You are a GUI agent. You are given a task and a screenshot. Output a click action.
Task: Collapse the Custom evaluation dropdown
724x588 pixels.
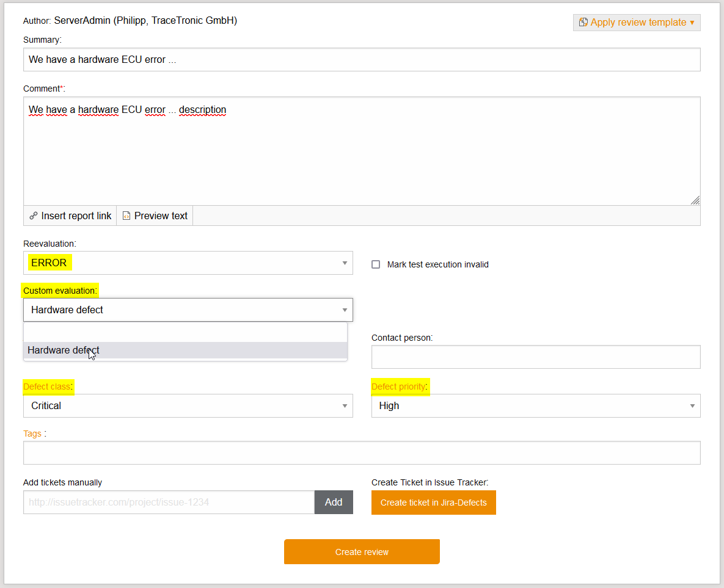pyautogui.click(x=344, y=310)
